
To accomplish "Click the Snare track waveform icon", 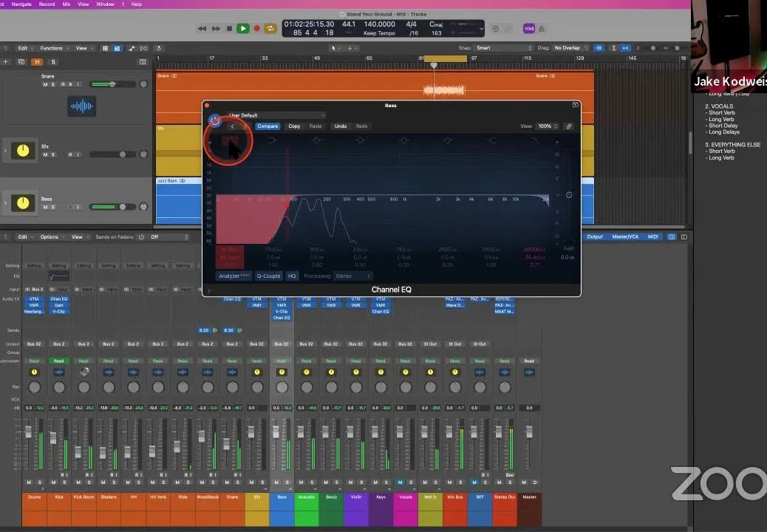I will pyautogui.click(x=82, y=106).
